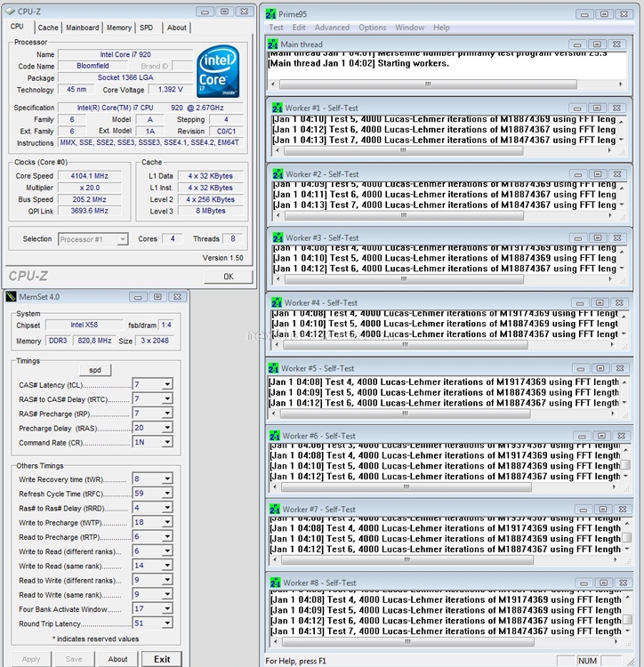Open the Four Bank Activate Window dropdown
The height and width of the screenshot is (667, 644).
click(167, 609)
